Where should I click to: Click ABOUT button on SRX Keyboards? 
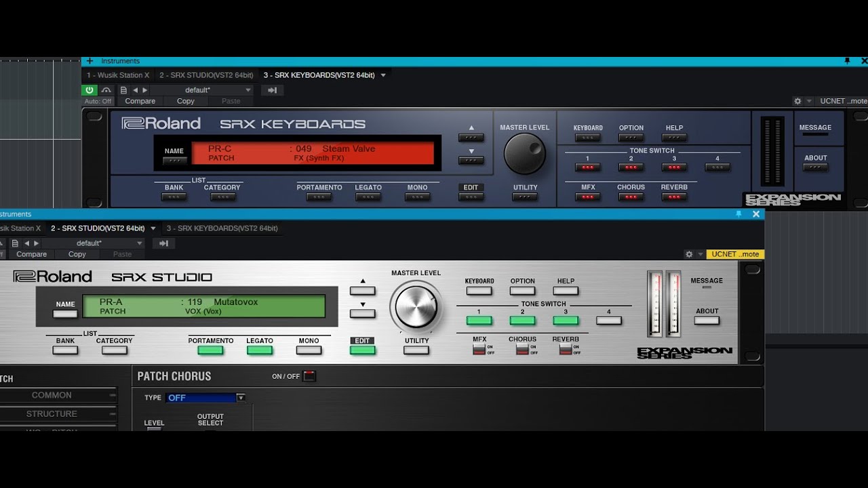[816, 167]
